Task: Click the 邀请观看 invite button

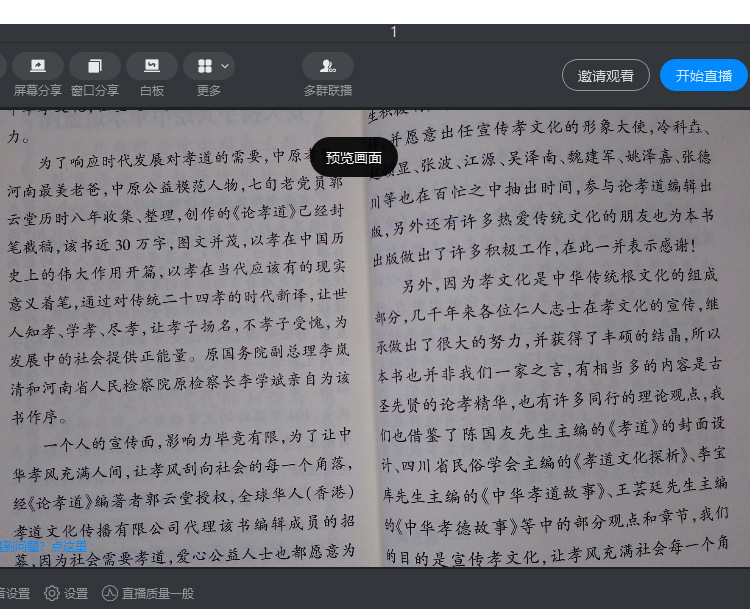Action: coord(605,75)
